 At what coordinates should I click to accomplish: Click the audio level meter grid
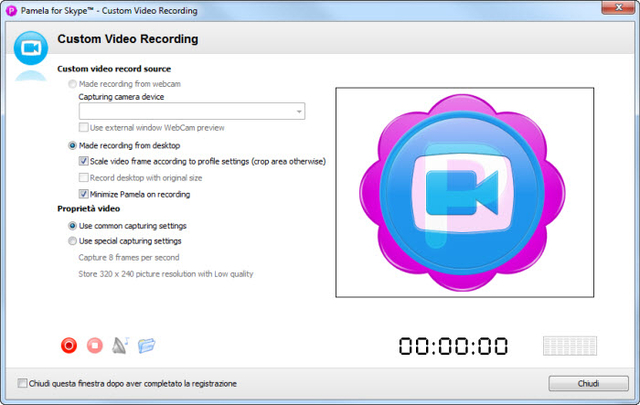[570, 346]
